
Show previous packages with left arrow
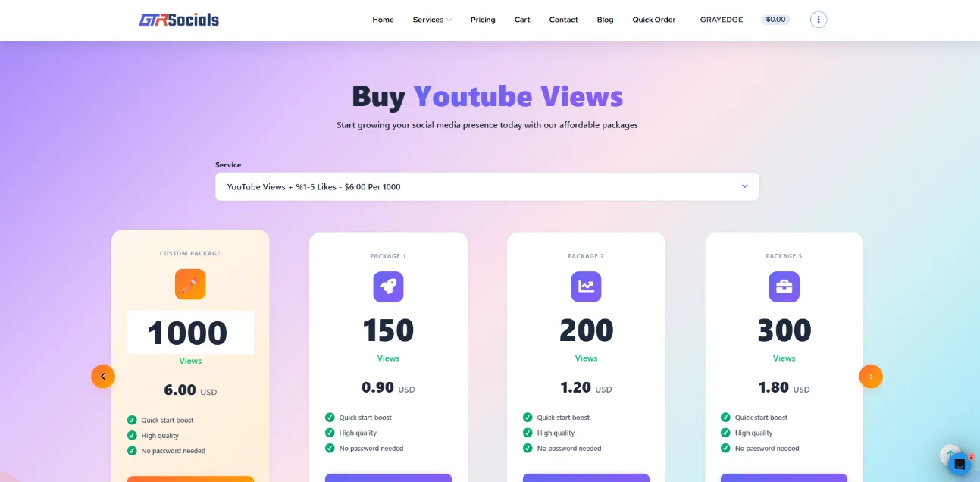point(103,376)
